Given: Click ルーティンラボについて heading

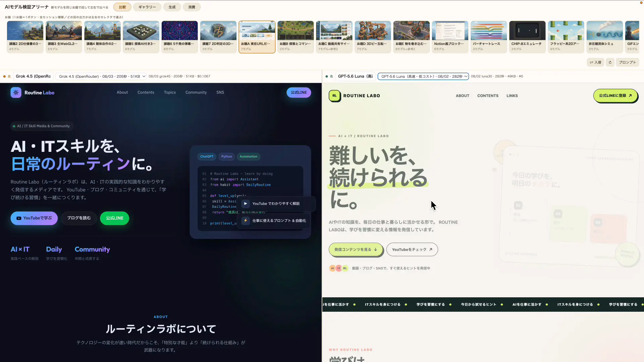Looking at the screenshot, I should point(161,329).
